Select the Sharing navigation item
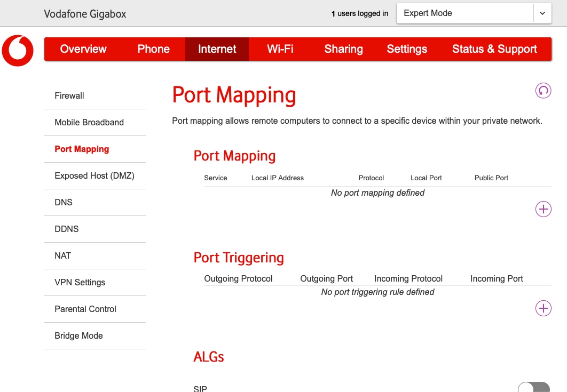Image resolution: width=567 pixels, height=392 pixels. [x=343, y=49]
